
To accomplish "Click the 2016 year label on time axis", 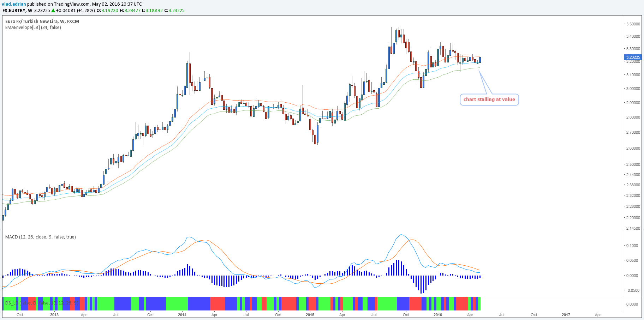I will click(438, 315).
